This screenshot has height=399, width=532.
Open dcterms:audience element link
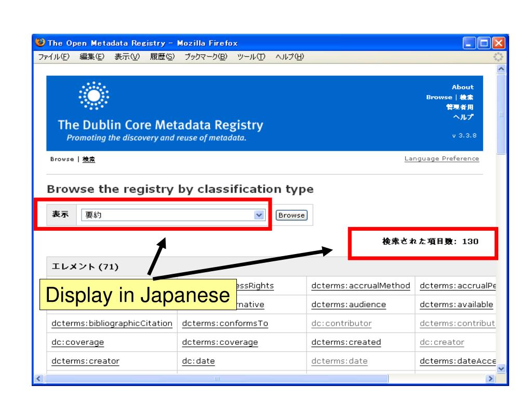(349, 304)
